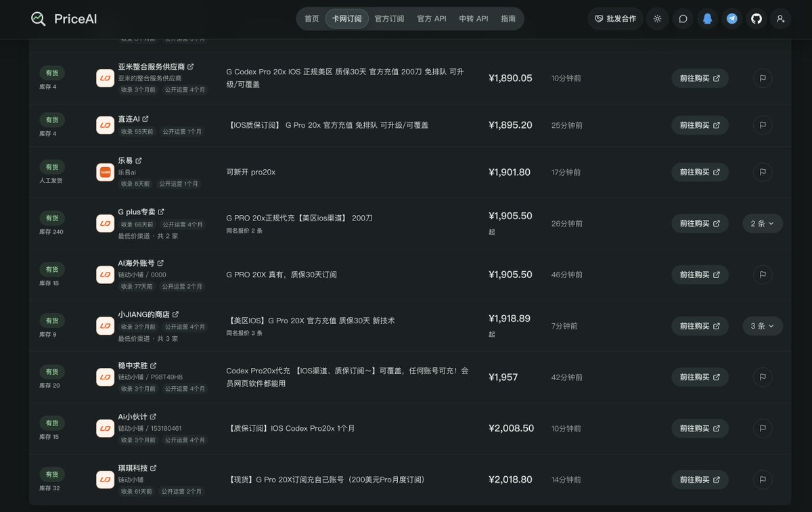Screen dimensions: 812x512
Task: Flag the 亚米整合服务供应商 listing
Action: (x=763, y=78)
